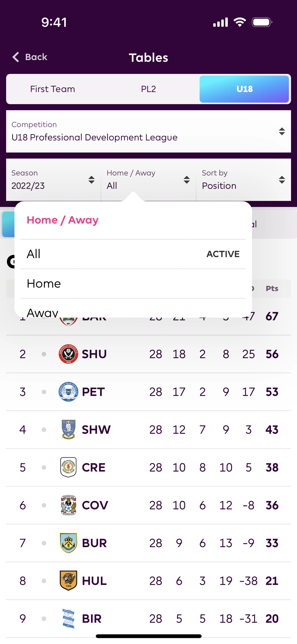Tap the U18 tab button
This screenshot has width=297, height=644.
pos(244,89)
